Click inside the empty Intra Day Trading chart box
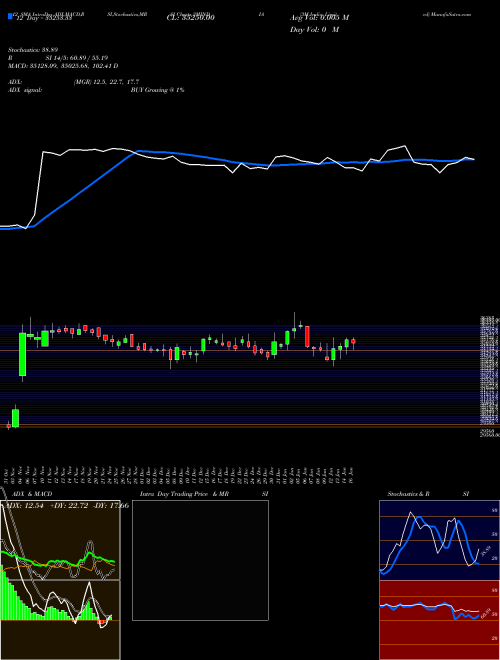Screen dimensions: 500x660 tap(200, 560)
